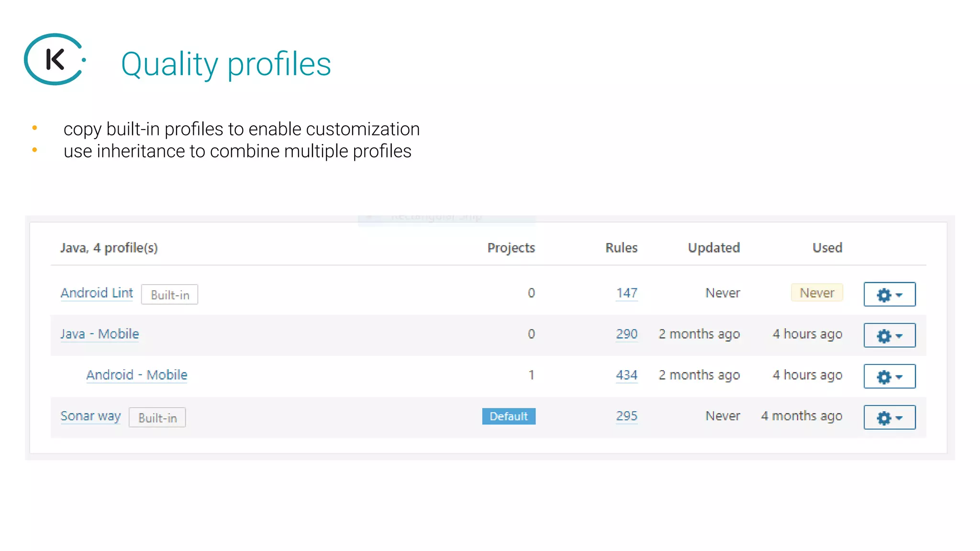The width and height of the screenshot is (980, 551).
Task: Click '2 months ago' in Java - Mobile row
Action: point(699,334)
